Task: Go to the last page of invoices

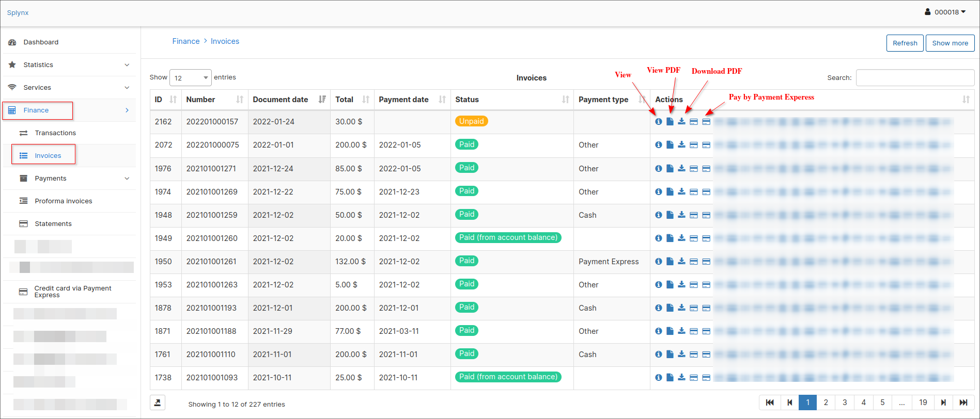Action: coord(963,402)
